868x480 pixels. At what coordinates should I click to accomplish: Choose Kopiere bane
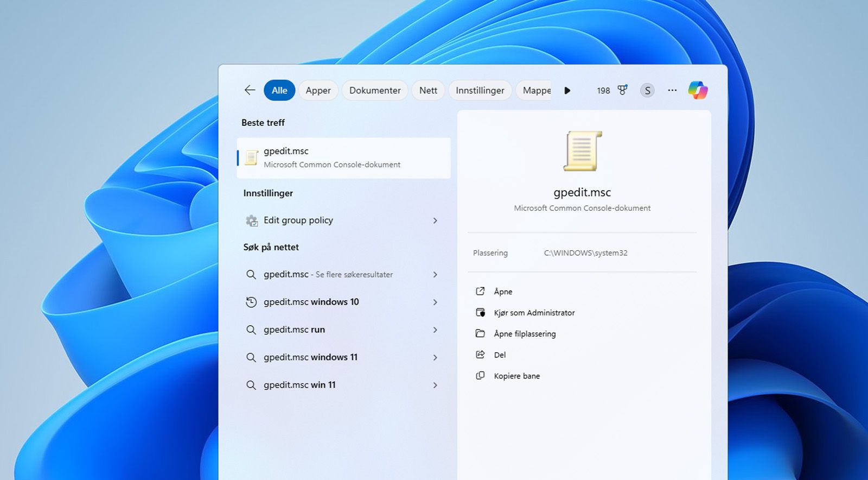(x=517, y=376)
